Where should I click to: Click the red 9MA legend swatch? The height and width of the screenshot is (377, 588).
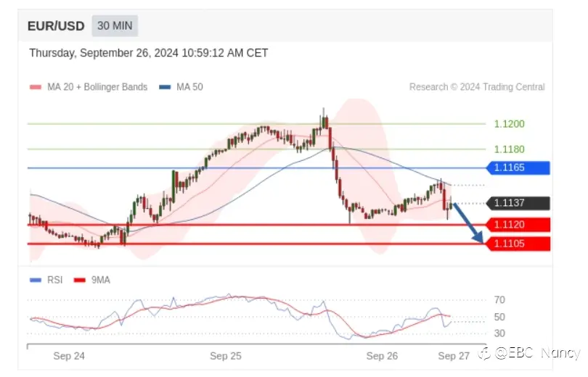tap(80, 280)
